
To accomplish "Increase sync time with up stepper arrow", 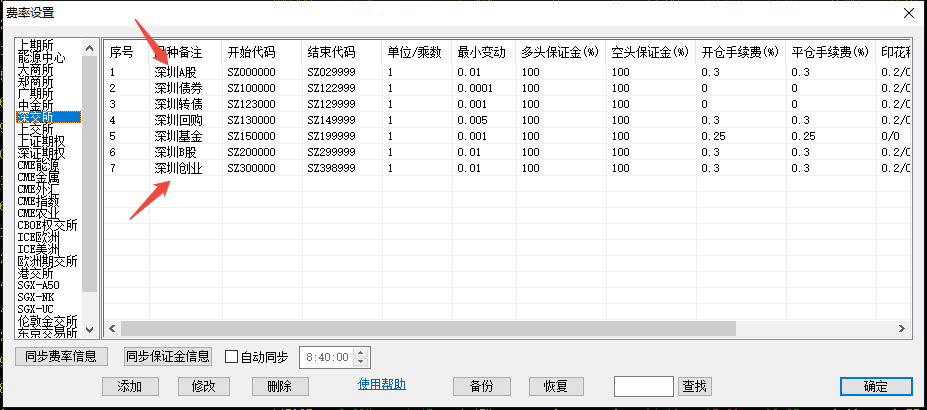I will coord(361,352).
